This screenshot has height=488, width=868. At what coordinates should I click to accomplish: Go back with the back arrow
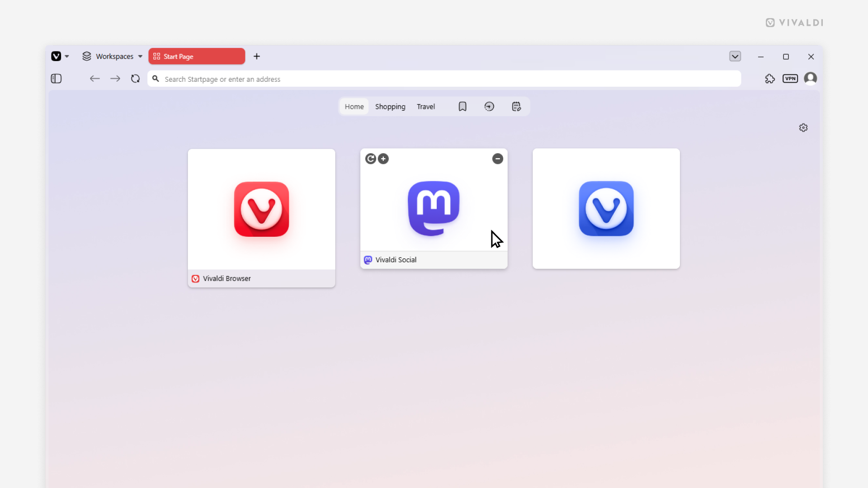[x=94, y=79]
